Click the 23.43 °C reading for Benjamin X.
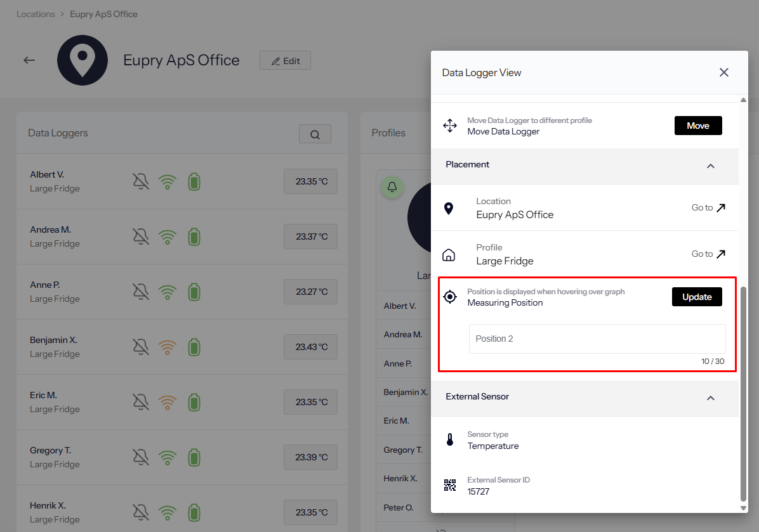Image resolution: width=759 pixels, height=532 pixels. tap(311, 347)
